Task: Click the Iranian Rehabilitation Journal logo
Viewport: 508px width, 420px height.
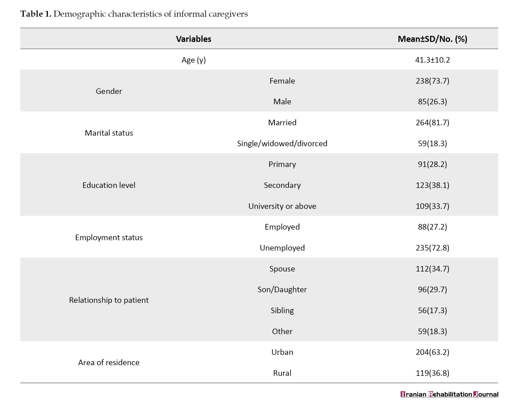Action: [449, 394]
